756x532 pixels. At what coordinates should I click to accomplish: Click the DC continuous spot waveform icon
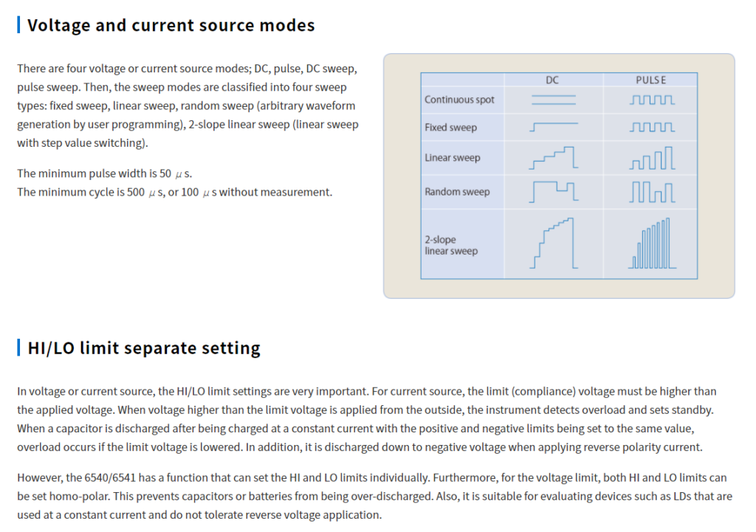tap(553, 100)
